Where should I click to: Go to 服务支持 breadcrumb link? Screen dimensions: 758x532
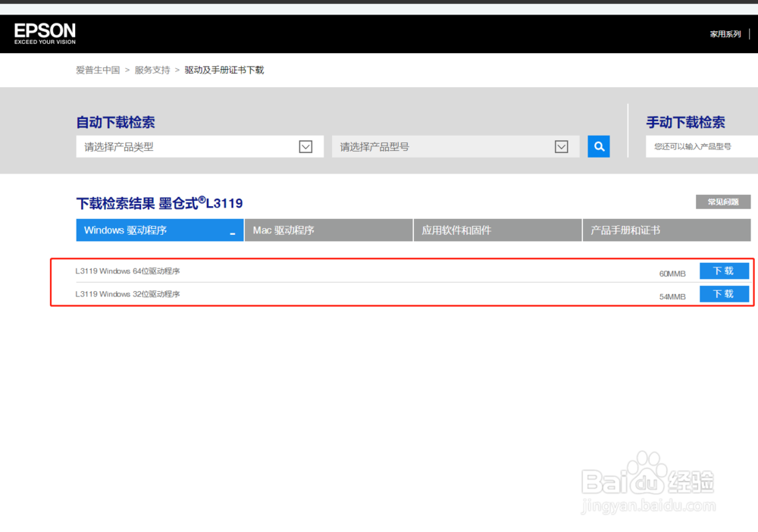(x=152, y=70)
